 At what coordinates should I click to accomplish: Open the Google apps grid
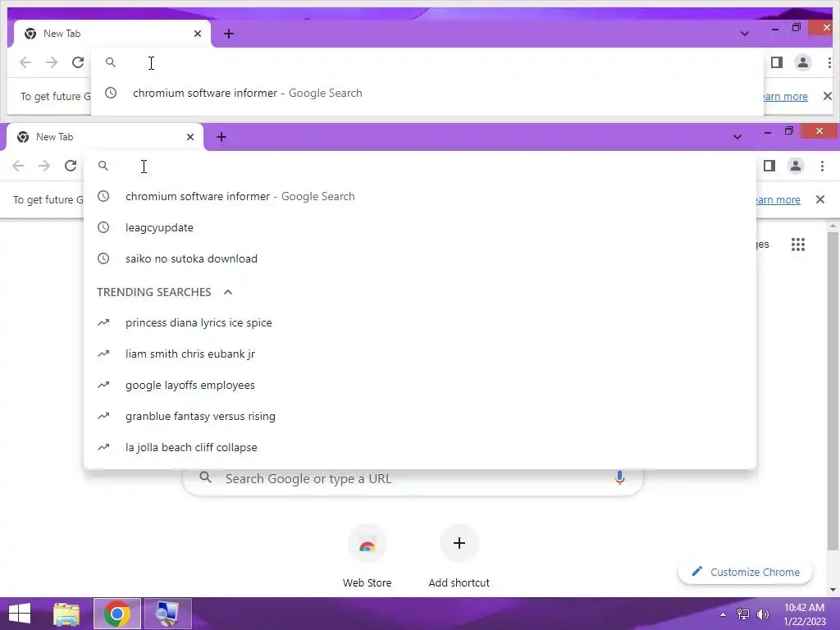(798, 244)
